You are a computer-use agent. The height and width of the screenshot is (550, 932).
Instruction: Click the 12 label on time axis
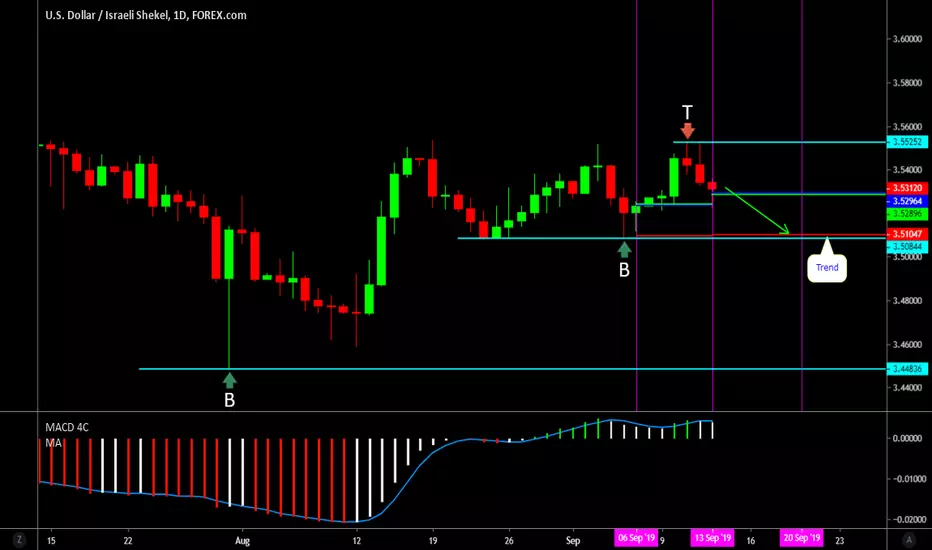(x=357, y=540)
